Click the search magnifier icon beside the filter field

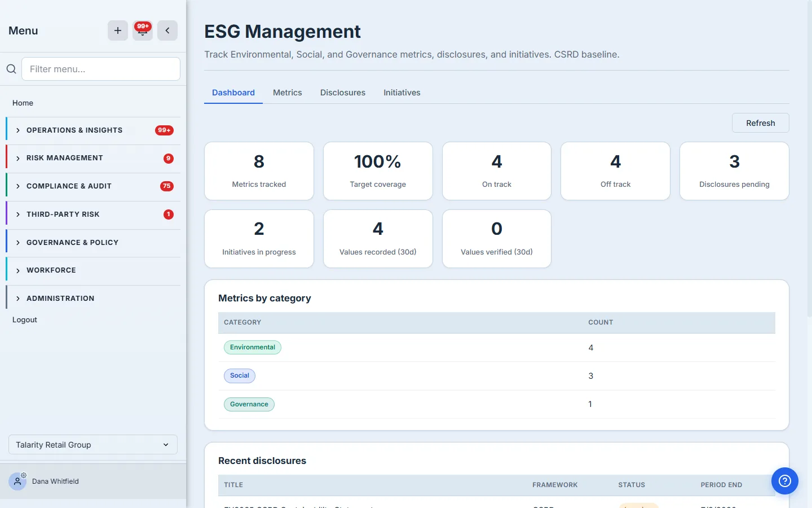(x=11, y=69)
